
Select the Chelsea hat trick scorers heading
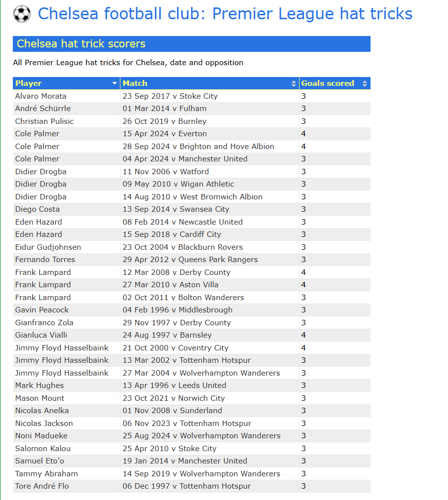191,44
